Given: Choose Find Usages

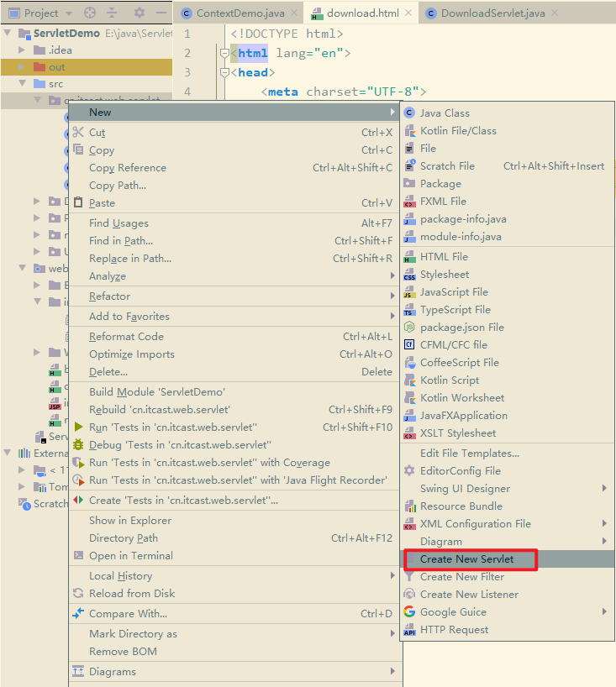Looking at the screenshot, I should pos(235,223).
